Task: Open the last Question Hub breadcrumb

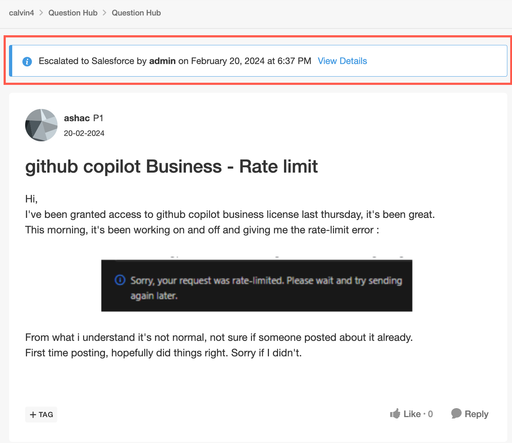Action: tap(136, 13)
